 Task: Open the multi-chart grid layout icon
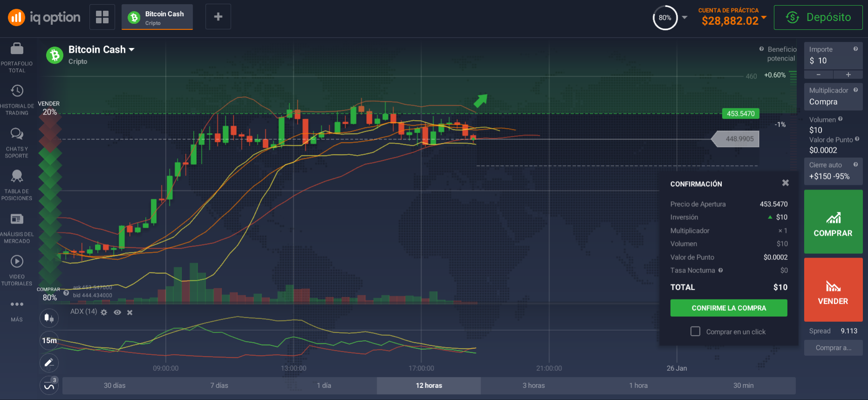pos(102,17)
